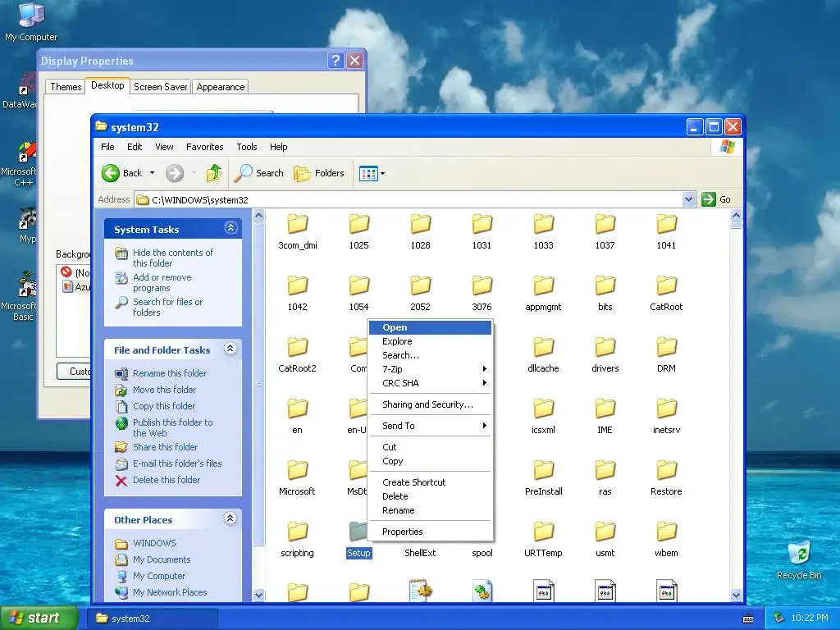This screenshot has height=630, width=840.
Task: Select the 1025 folder
Action: 359,231
